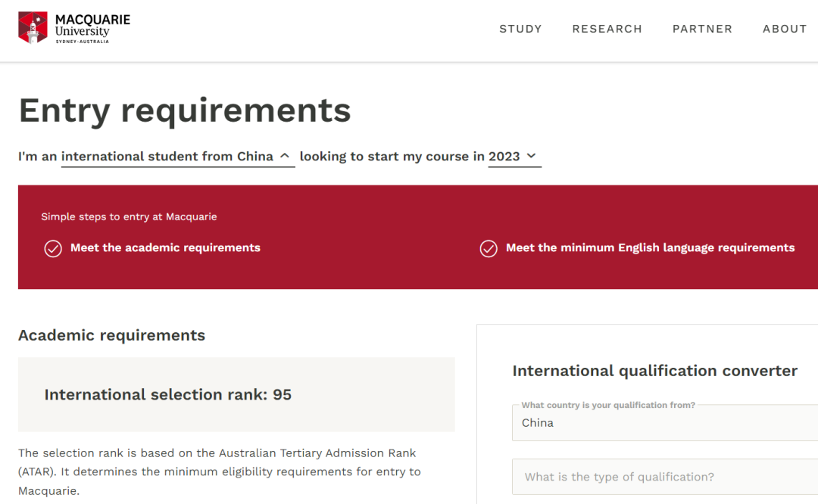Click the Simple steps to entry at Macquarie text
The image size is (818, 504).
coord(129,217)
